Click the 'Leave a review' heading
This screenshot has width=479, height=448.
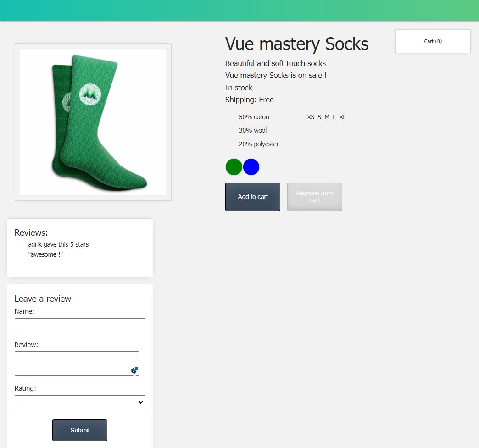pos(43,299)
